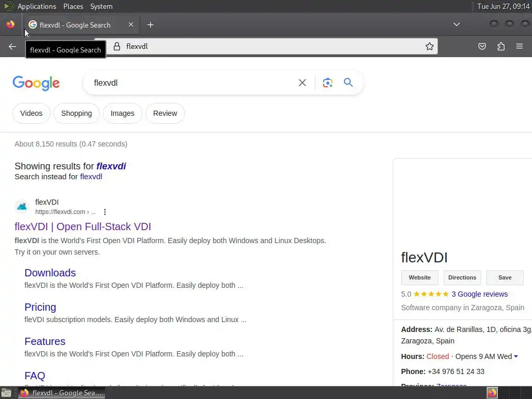Click the flexVDI site favicon
Screen dimensions: 532x399
(22, 206)
